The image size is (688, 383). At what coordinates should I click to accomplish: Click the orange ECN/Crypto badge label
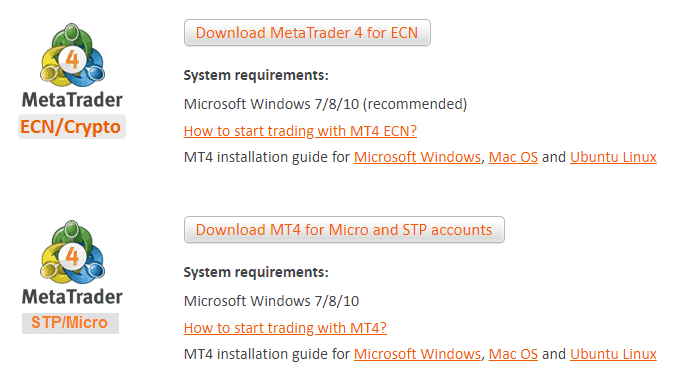pyautogui.click(x=72, y=127)
